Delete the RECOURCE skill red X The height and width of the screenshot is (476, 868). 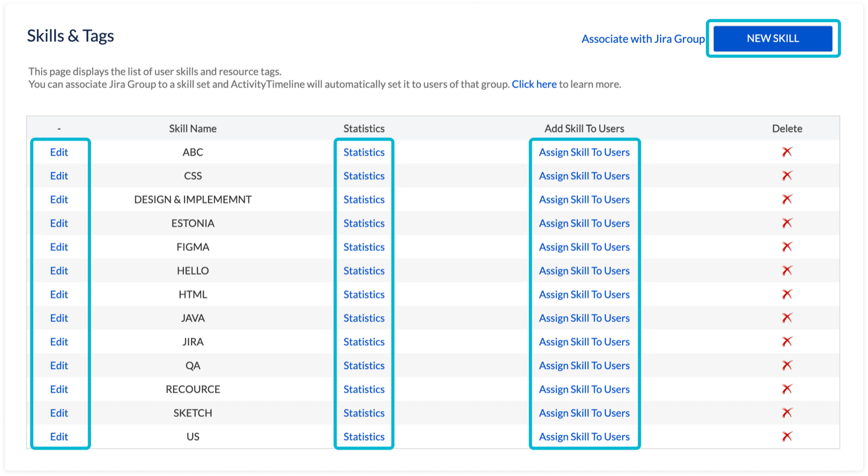(x=787, y=389)
